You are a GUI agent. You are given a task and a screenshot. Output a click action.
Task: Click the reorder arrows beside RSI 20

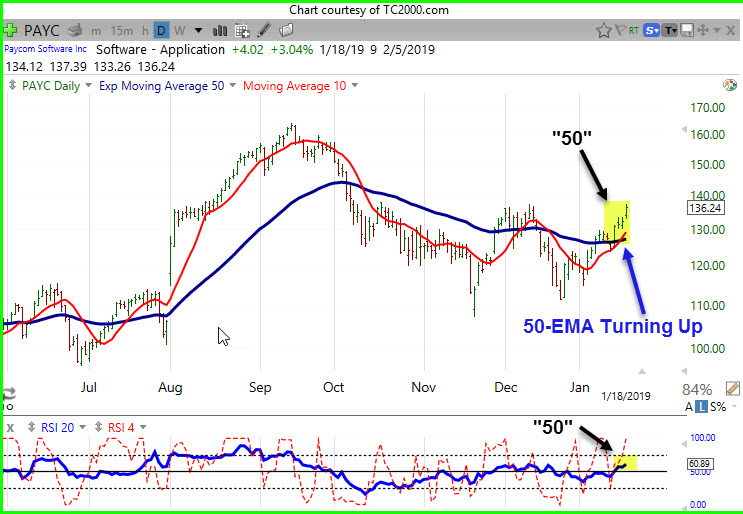[x=32, y=427]
